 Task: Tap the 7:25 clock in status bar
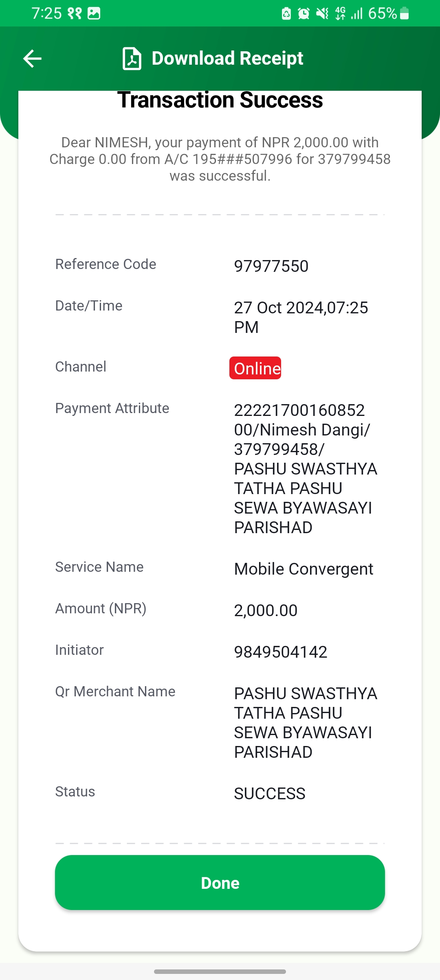pyautogui.click(x=47, y=13)
